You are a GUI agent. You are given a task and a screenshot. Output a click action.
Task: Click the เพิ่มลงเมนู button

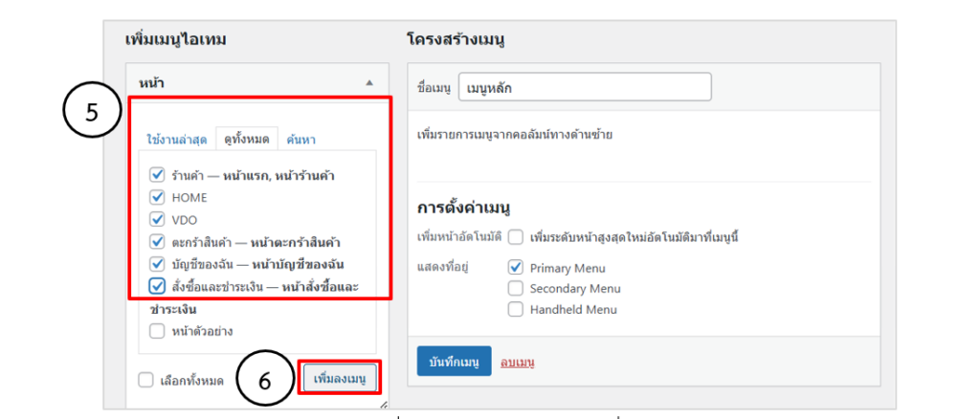[x=341, y=379]
